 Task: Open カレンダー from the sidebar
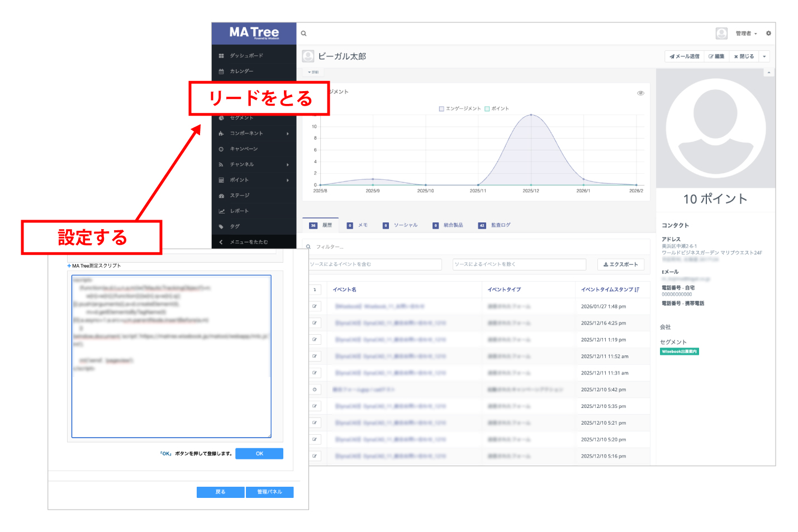tap(241, 72)
